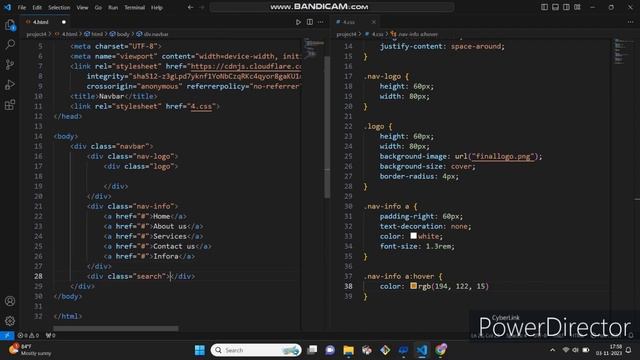Open the Explorer view in activity bar
The height and width of the screenshot is (360, 640).
pyautogui.click(x=10, y=25)
